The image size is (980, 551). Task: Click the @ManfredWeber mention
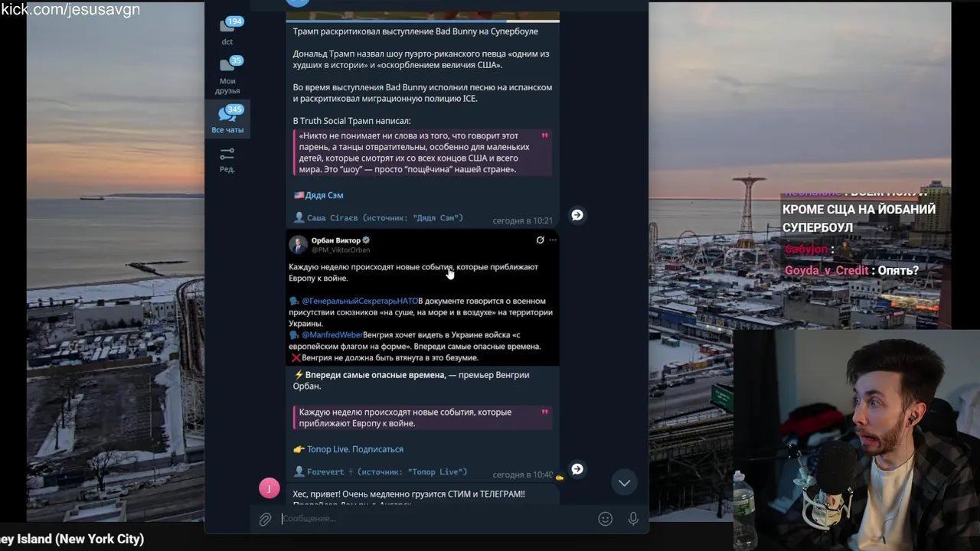pos(332,335)
